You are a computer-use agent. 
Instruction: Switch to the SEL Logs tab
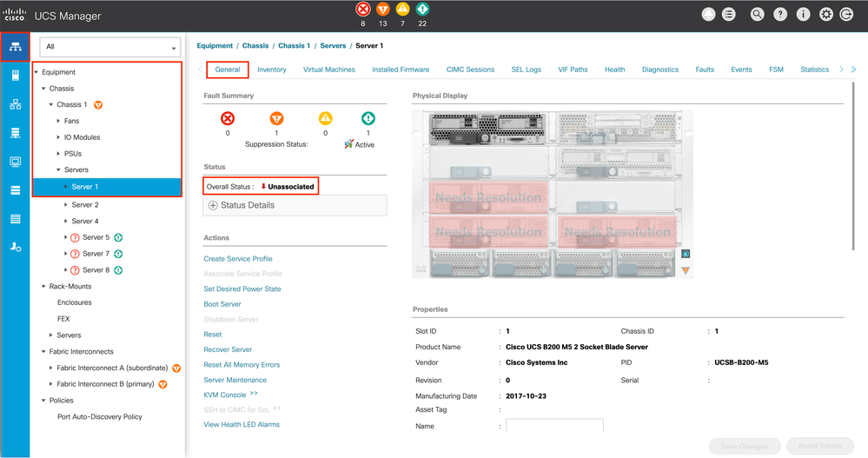(x=526, y=70)
